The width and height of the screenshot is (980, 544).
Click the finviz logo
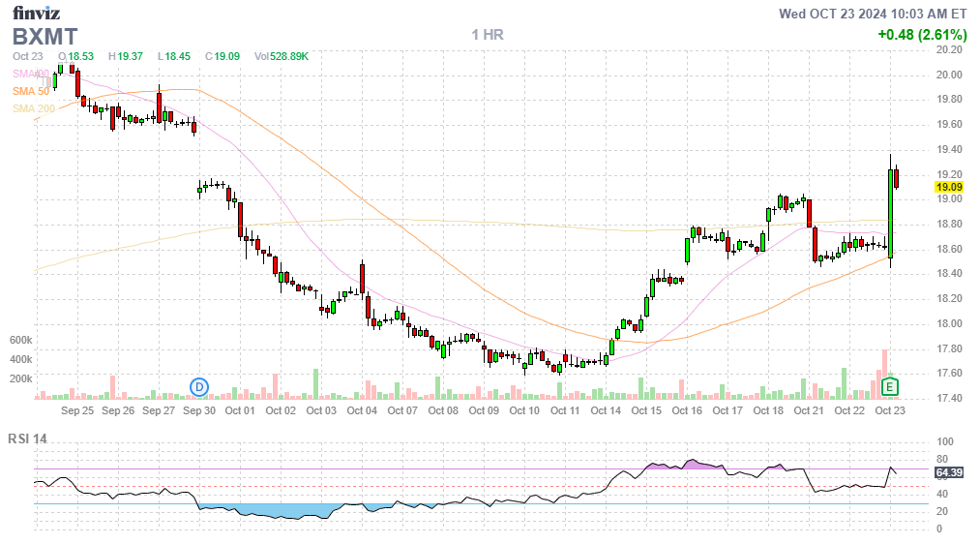click(38, 13)
